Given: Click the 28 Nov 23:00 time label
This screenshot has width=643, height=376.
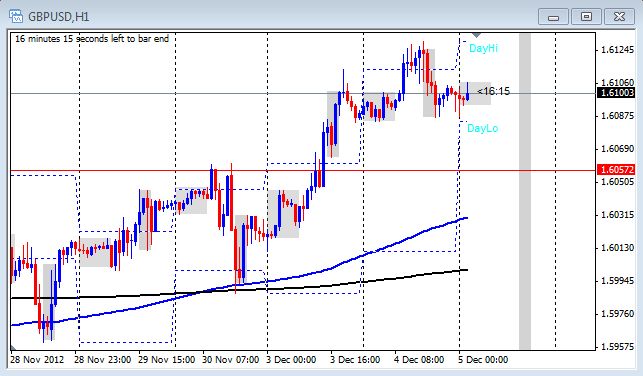Looking at the screenshot, I should pyautogui.click(x=103, y=360).
